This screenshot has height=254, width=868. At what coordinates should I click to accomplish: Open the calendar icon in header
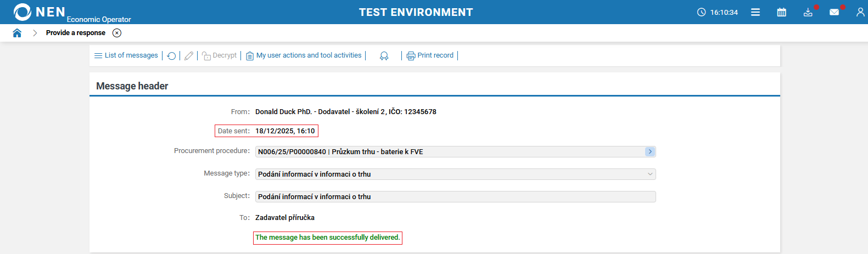click(782, 12)
